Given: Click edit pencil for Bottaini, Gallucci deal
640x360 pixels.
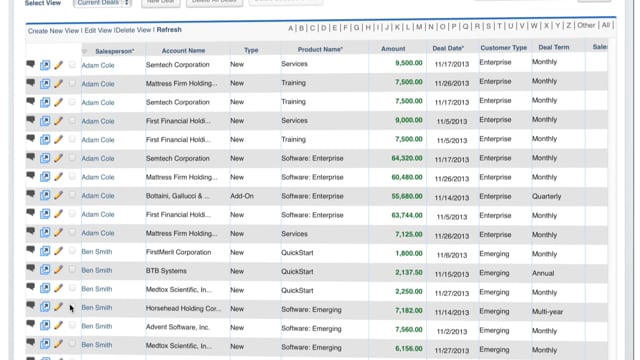Looking at the screenshot, I should pyautogui.click(x=58, y=195).
